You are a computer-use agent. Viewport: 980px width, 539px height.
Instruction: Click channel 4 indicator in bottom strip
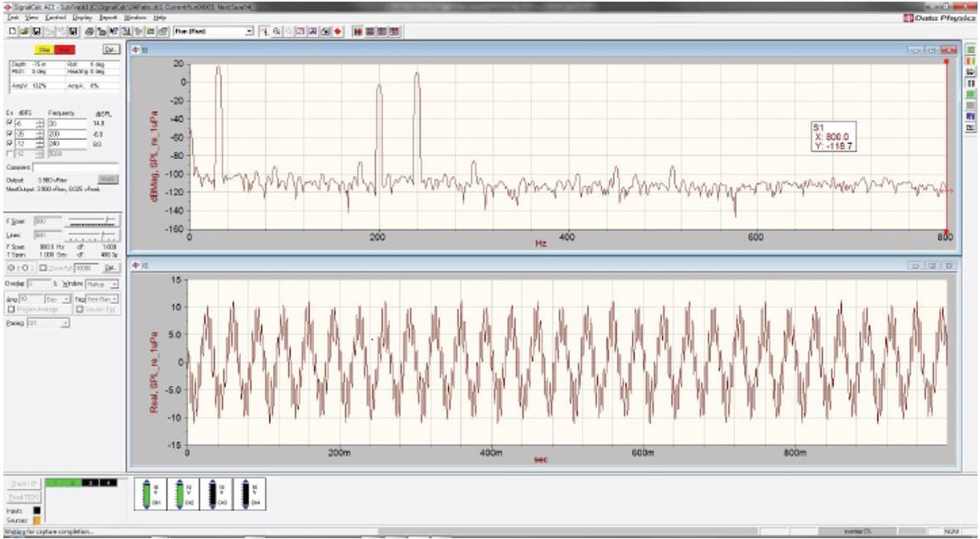click(109, 483)
